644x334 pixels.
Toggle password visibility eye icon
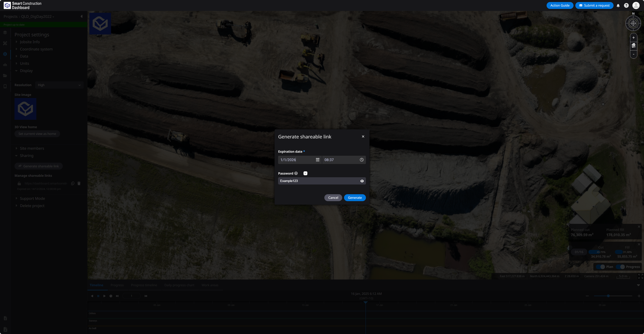pyautogui.click(x=362, y=181)
